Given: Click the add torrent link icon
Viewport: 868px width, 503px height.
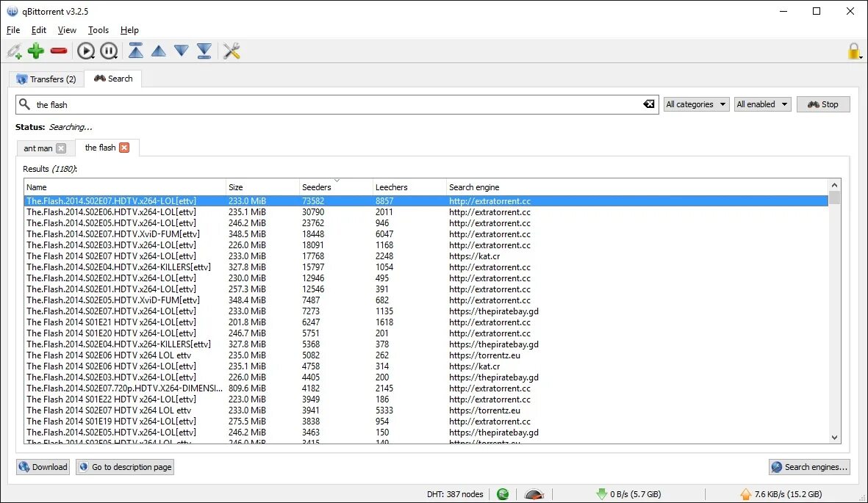Looking at the screenshot, I should point(15,51).
